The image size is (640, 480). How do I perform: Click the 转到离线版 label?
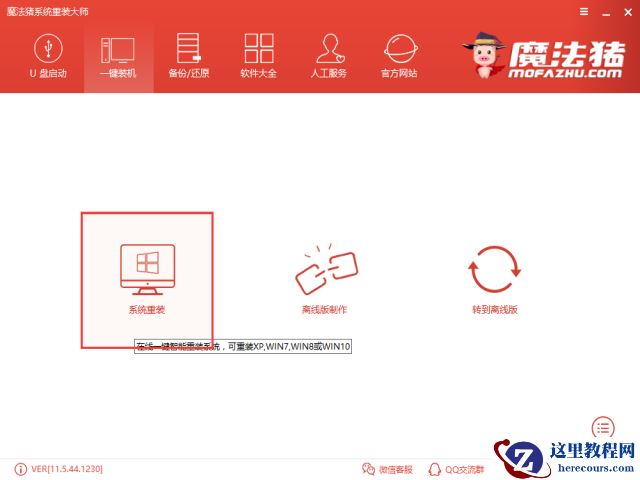coord(495,310)
